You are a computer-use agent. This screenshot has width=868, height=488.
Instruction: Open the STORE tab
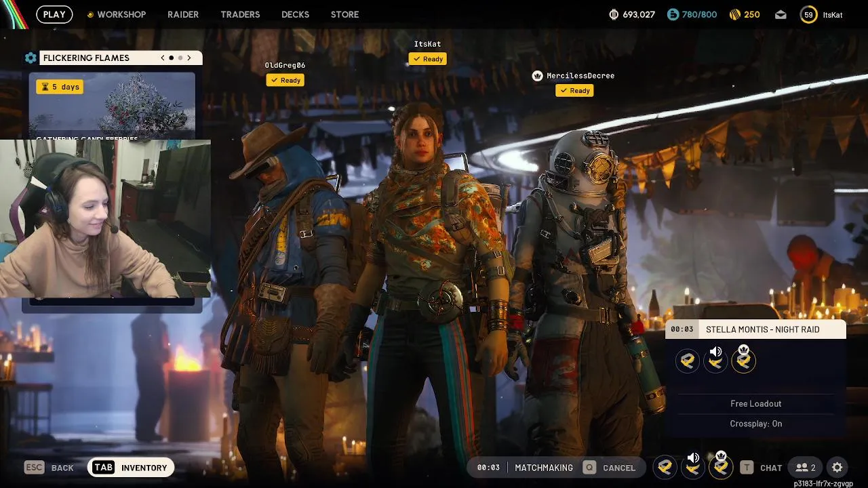344,14
